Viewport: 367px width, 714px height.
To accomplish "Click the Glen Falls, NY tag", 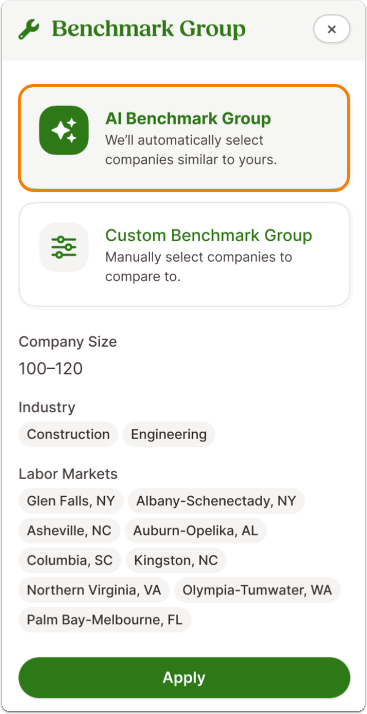I will click(x=71, y=501).
